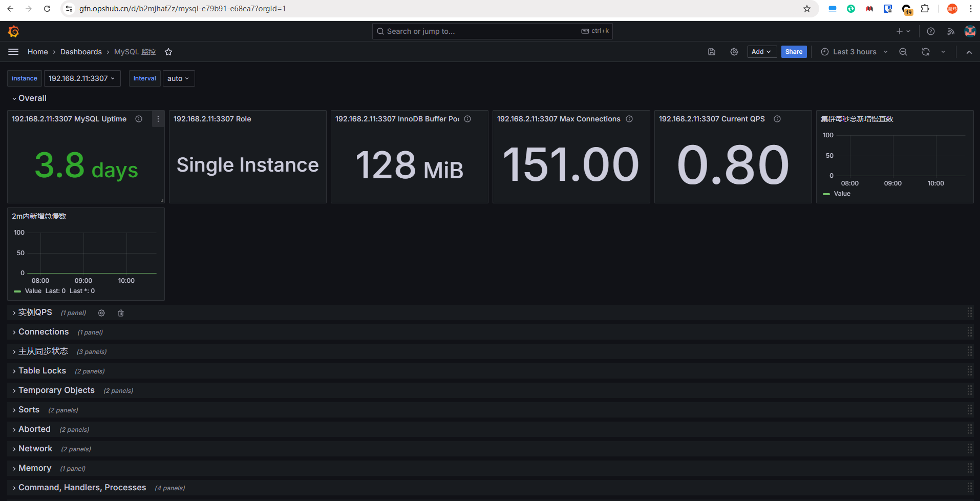Refresh the dashboard

click(926, 52)
